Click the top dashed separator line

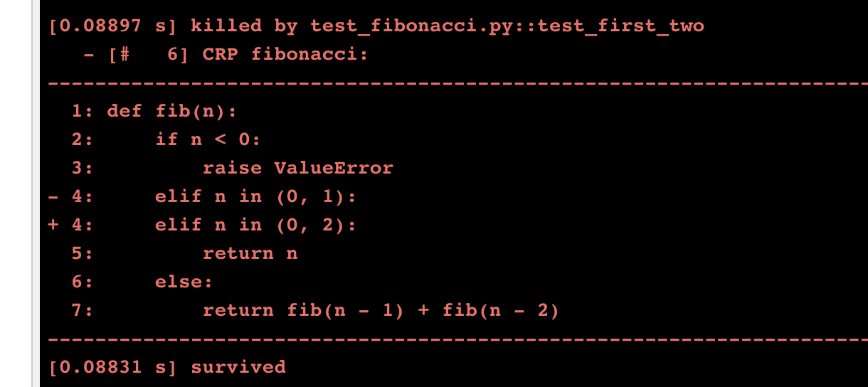click(455, 83)
